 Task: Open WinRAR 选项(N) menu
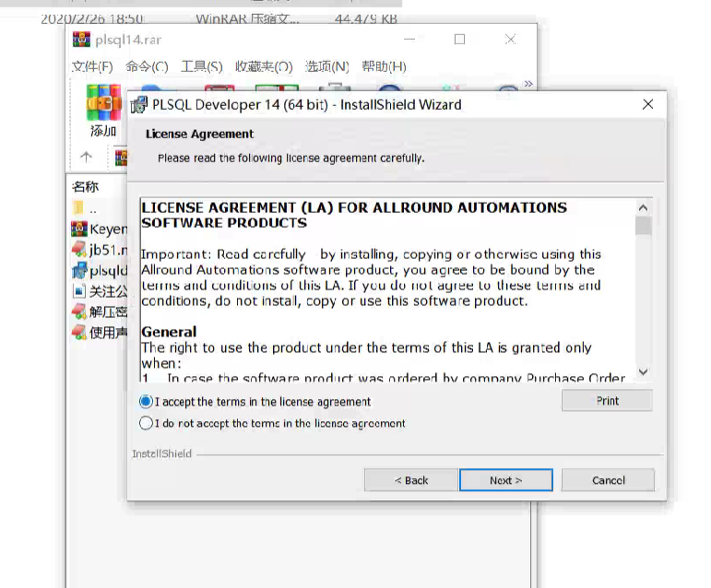click(x=327, y=66)
